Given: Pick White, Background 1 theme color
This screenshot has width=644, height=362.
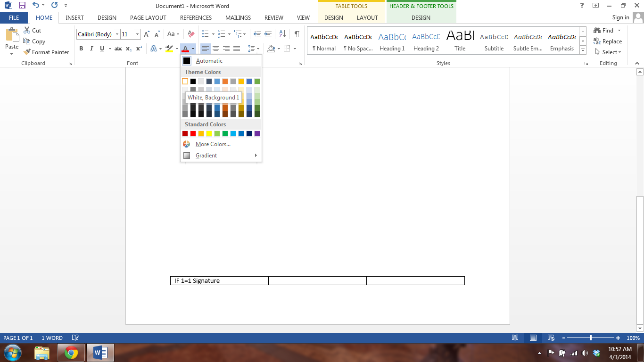Looking at the screenshot, I should (185, 81).
